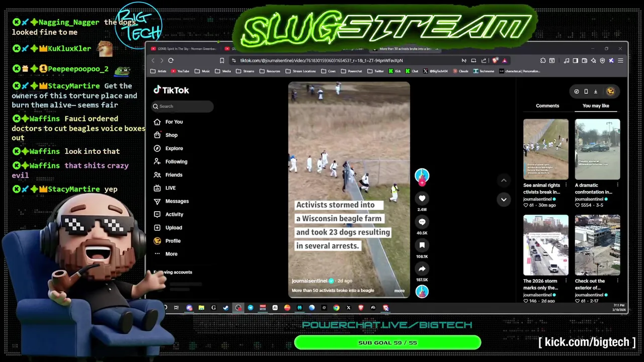Open options for 'A dramatic confrontation' video
This screenshot has width=644, height=362.
point(618,185)
